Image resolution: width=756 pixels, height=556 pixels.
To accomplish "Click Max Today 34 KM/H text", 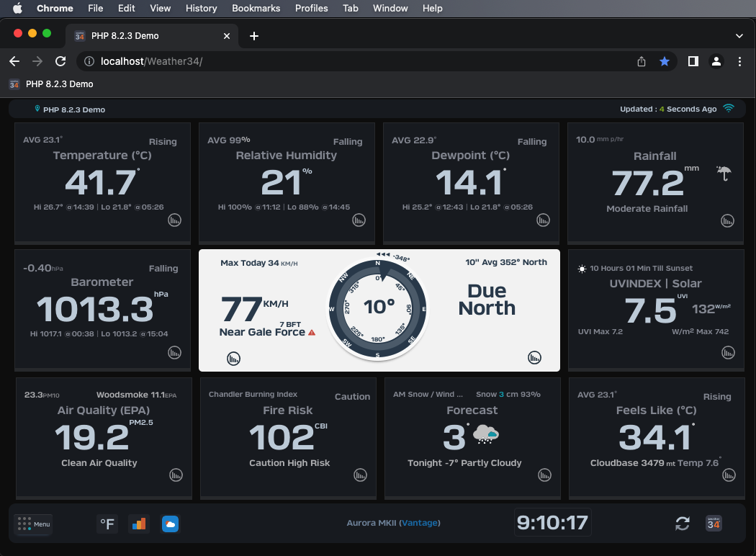I will (x=259, y=264).
